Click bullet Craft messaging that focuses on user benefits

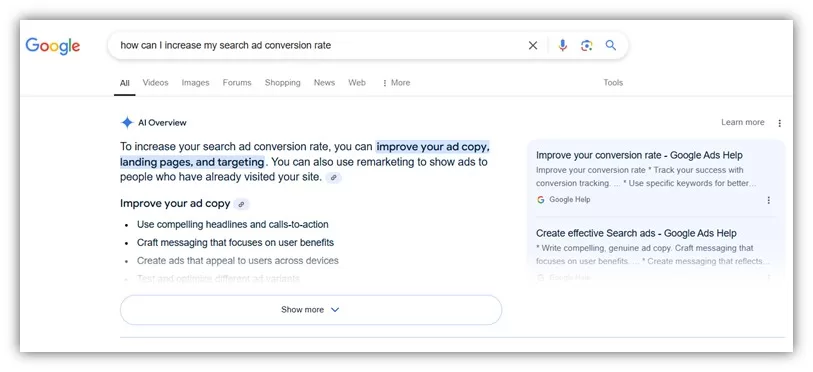tap(235, 242)
